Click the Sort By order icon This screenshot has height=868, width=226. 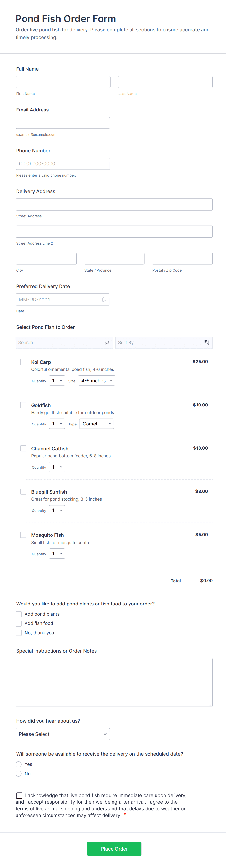pos(207,343)
